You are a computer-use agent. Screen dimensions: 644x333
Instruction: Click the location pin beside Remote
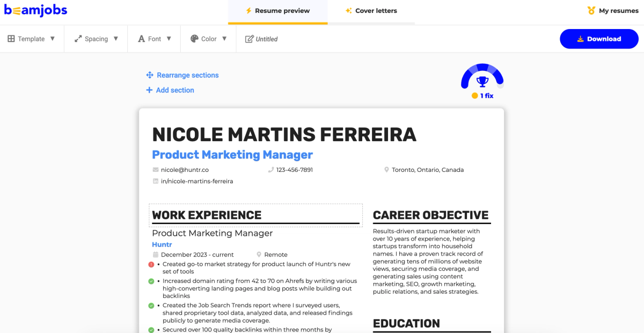pyautogui.click(x=259, y=255)
